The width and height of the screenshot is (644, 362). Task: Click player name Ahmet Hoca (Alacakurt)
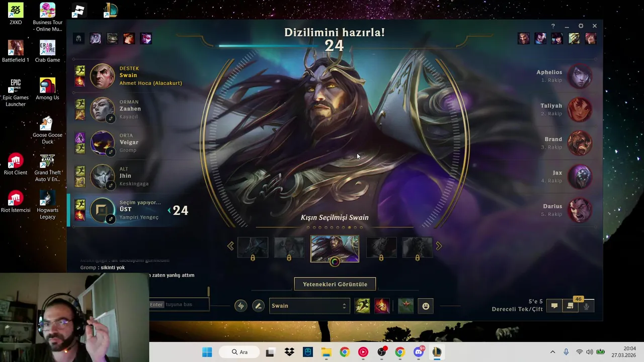[x=151, y=83]
